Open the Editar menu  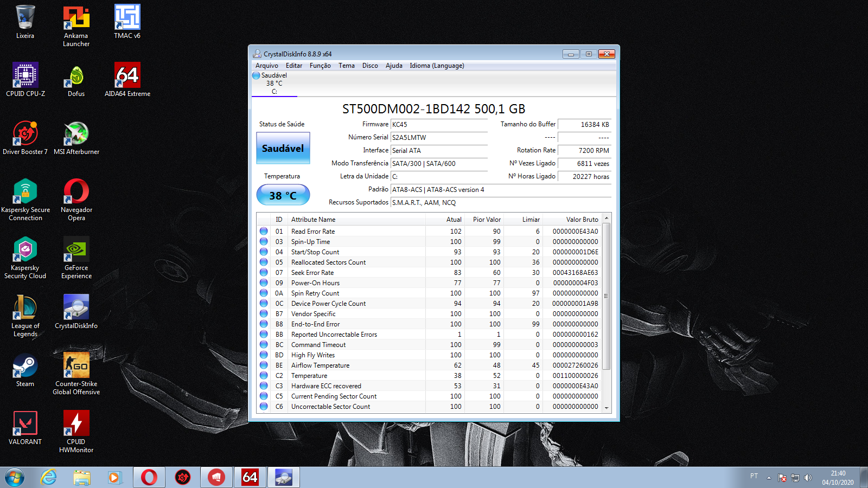pyautogui.click(x=294, y=66)
